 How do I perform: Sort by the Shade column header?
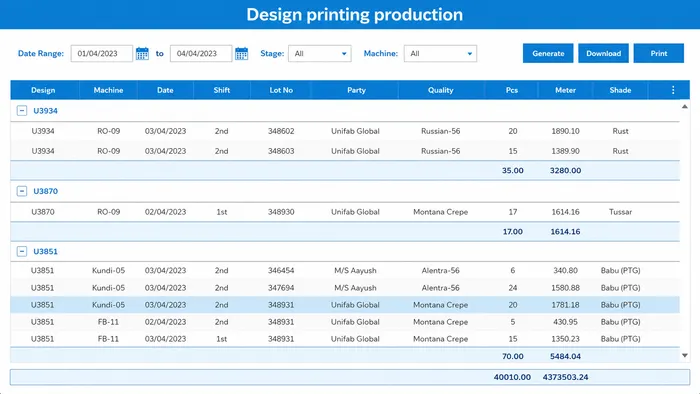pos(620,90)
